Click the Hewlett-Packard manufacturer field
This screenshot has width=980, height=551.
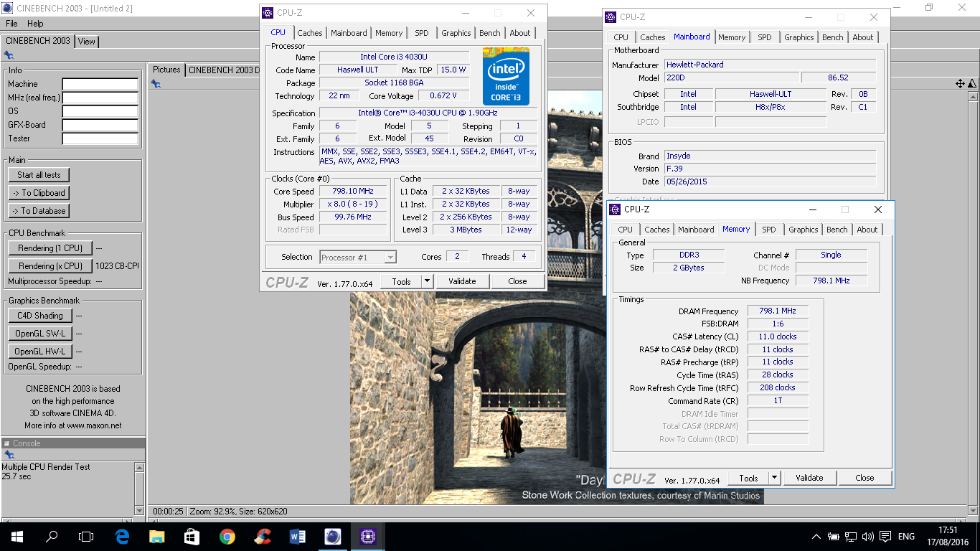pos(771,65)
